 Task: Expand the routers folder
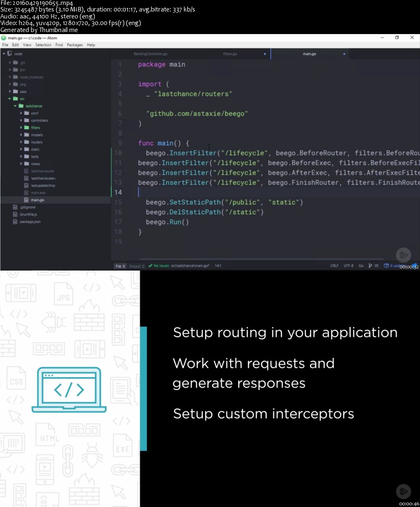tap(21, 142)
